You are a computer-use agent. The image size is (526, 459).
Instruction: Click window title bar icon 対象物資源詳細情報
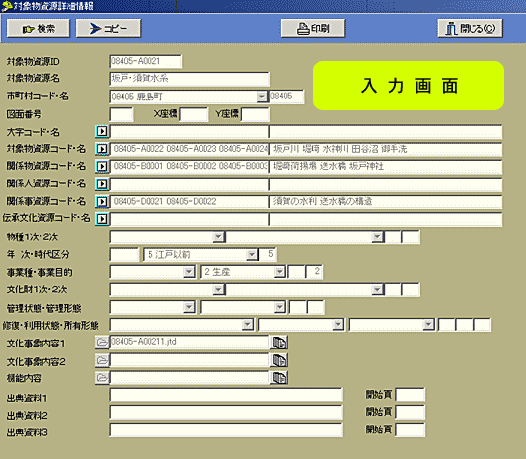coord(7,6)
